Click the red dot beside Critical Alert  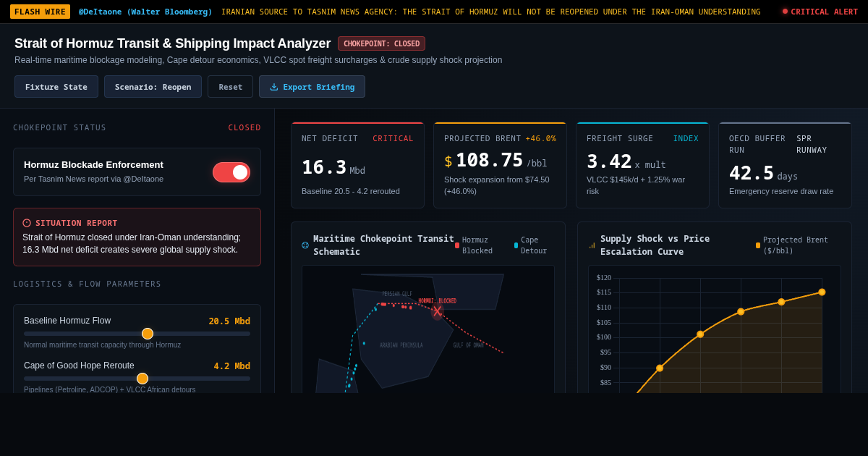point(785,11)
